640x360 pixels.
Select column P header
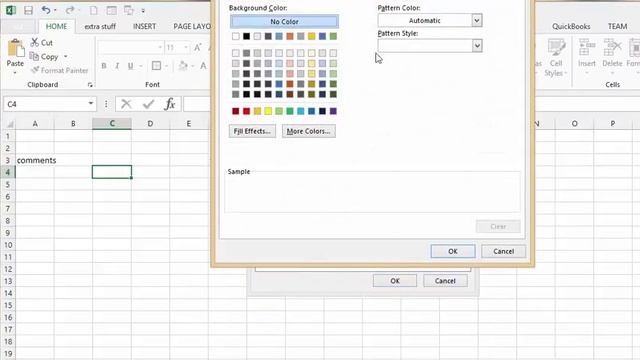(x=613, y=123)
